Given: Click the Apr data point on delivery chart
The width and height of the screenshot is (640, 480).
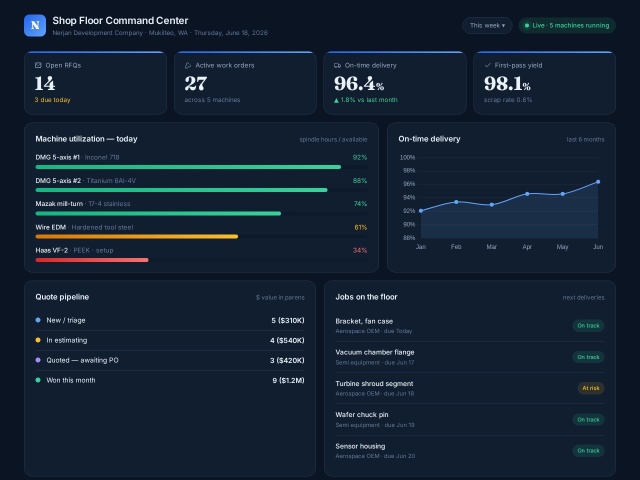Looking at the screenshot, I should tap(527, 194).
